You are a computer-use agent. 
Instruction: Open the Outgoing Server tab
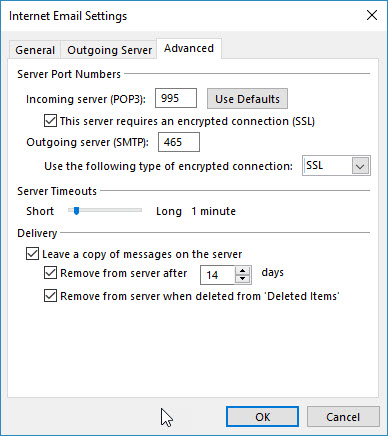109,50
